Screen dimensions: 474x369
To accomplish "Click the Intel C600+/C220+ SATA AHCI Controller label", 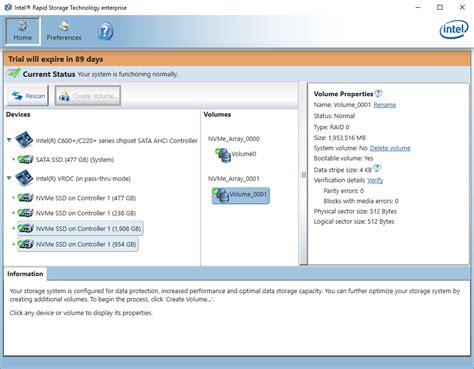I will 117,141.
